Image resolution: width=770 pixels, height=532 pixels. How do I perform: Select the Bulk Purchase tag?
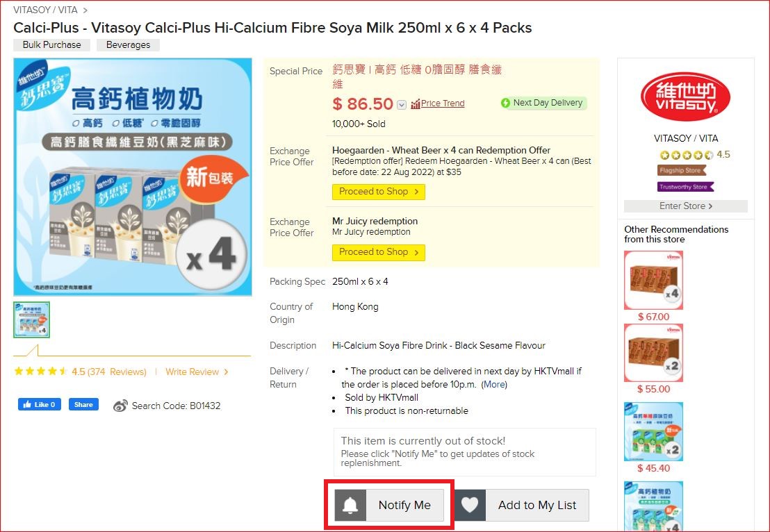[51, 45]
